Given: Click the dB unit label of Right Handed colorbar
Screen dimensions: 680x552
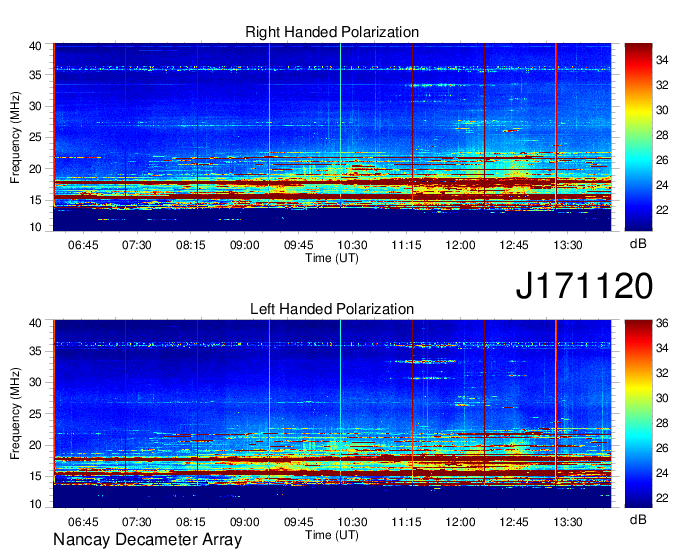Looking at the screenshot, I should pos(638,244).
